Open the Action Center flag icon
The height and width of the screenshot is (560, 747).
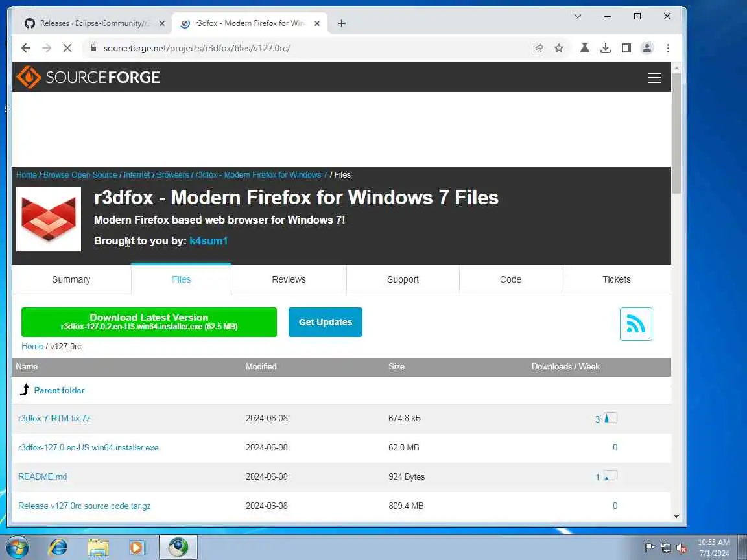649,548
